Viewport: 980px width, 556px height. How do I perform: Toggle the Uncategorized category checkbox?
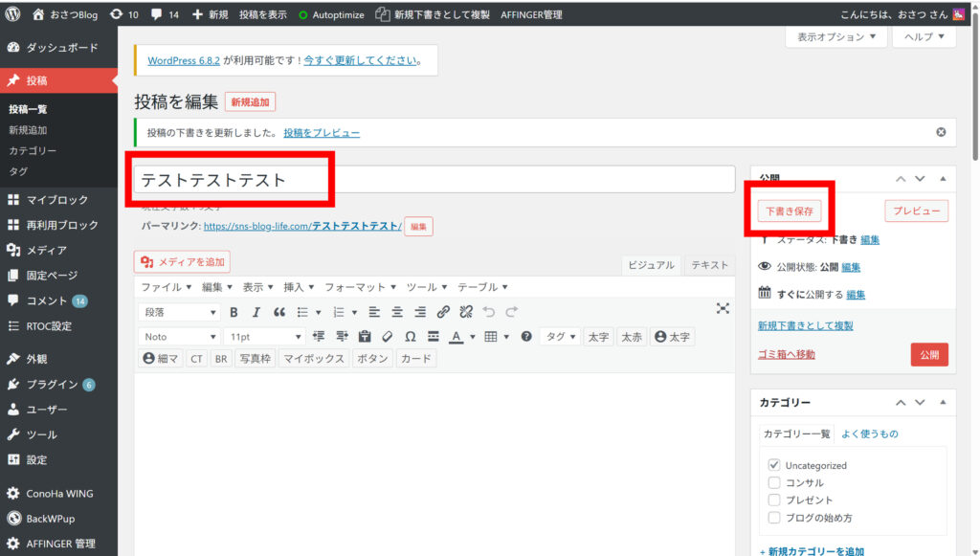pyautogui.click(x=773, y=465)
